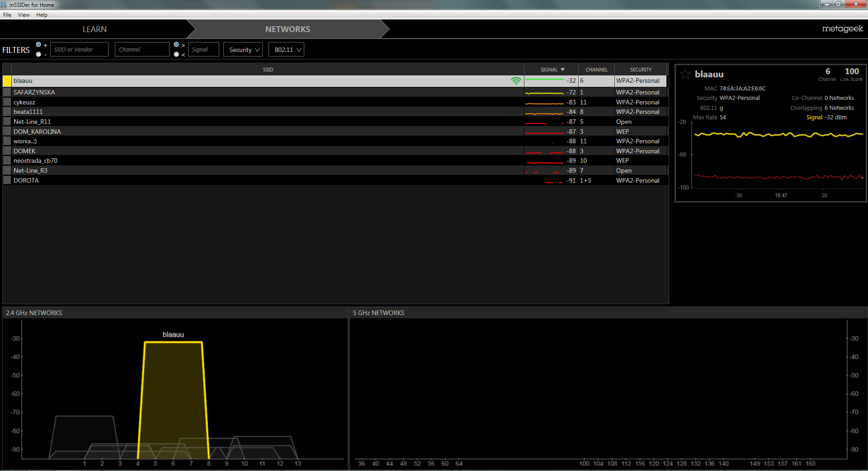Click the blaauu label on 2.4 GHz graph

click(x=173, y=334)
